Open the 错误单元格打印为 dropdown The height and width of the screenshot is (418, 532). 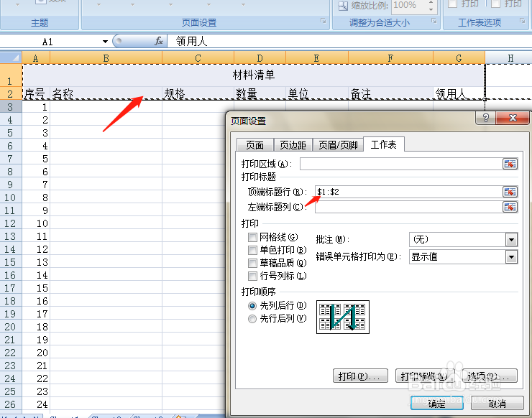pos(511,256)
